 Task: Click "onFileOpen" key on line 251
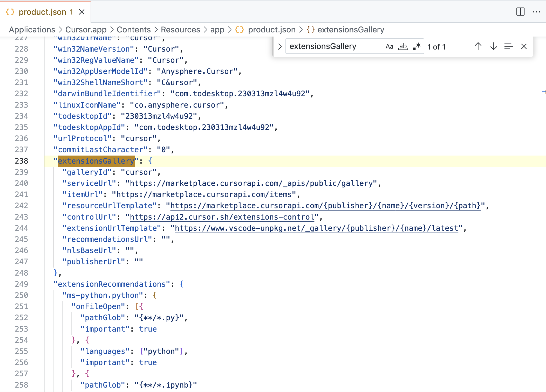point(98,306)
